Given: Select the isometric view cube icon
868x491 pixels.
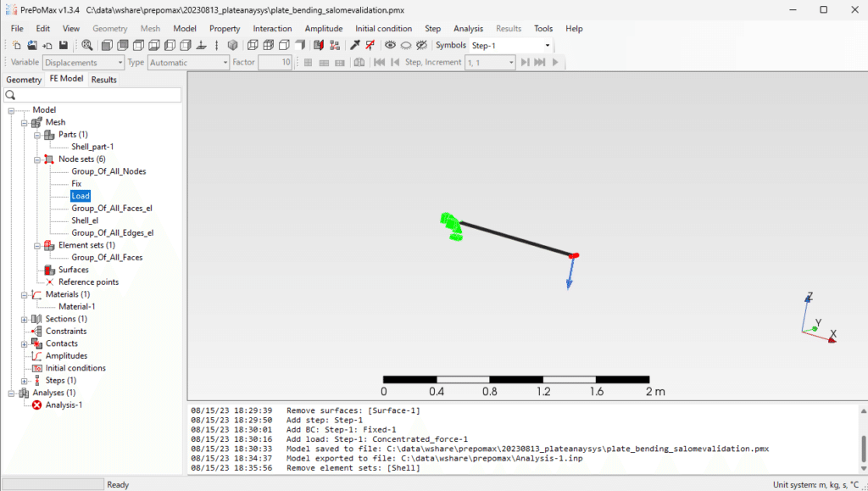Looking at the screenshot, I should [x=233, y=46].
